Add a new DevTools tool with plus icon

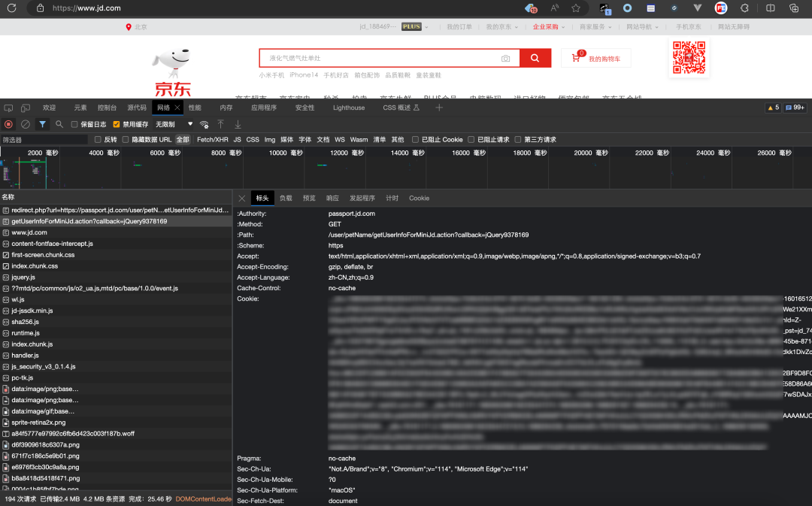pyautogui.click(x=439, y=108)
